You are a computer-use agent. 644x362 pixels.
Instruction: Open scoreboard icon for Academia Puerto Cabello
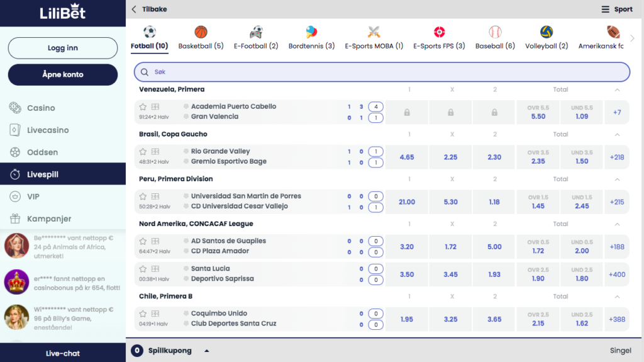click(x=155, y=107)
